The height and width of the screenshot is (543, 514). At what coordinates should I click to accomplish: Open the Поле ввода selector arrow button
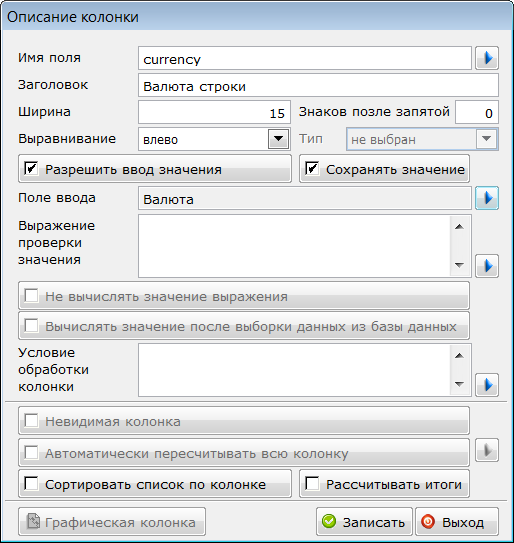point(487,198)
